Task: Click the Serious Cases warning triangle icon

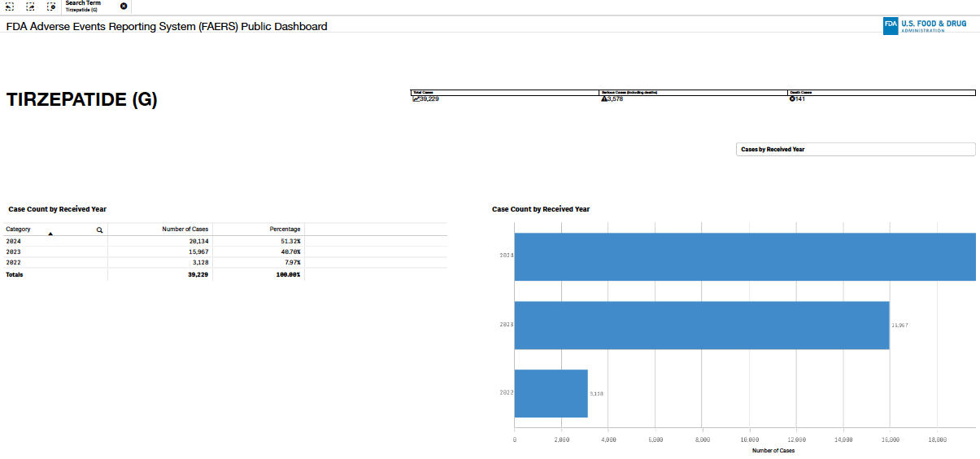Action: tap(603, 98)
